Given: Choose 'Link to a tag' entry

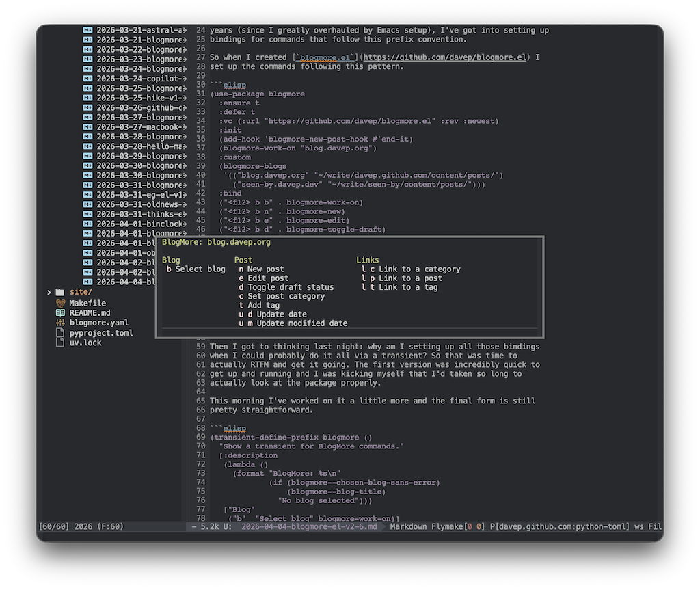Looking at the screenshot, I should click(407, 287).
